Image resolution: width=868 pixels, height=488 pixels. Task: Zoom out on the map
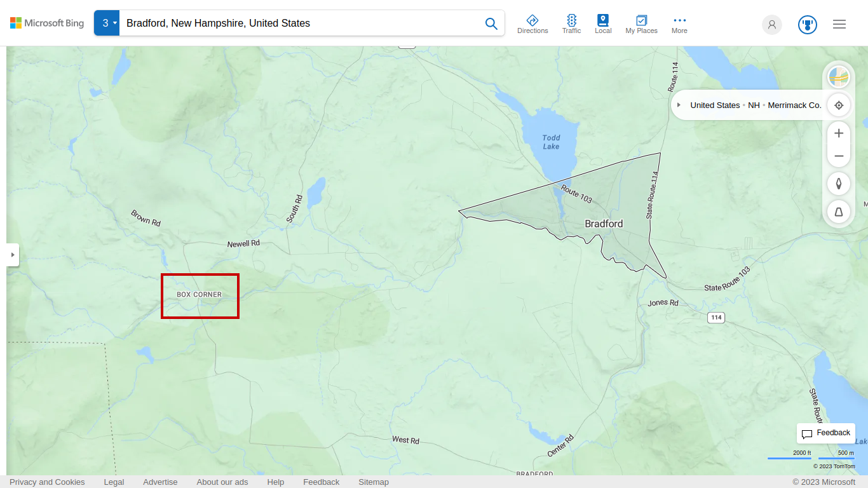[x=839, y=156]
